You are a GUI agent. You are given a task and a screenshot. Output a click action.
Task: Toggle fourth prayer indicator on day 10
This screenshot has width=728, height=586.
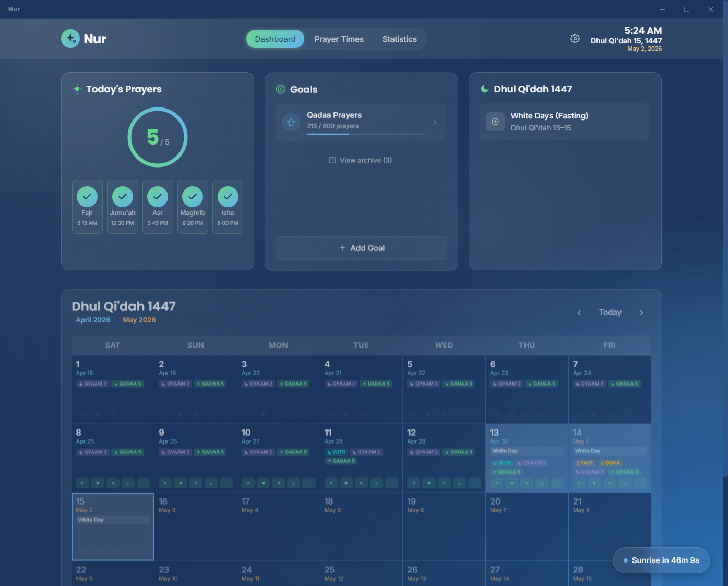click(294, 483)
